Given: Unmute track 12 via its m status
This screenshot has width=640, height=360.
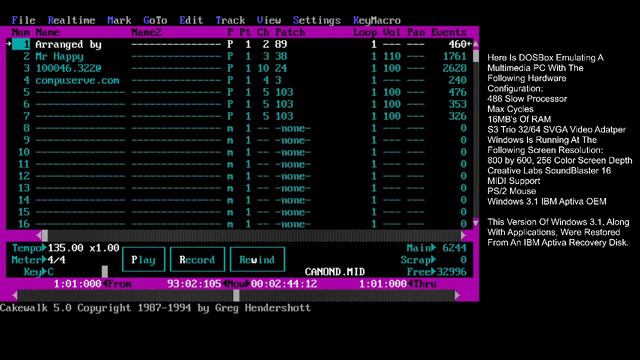Looking at the screenshot, I should pyautogui.click(x=230, y=176).
